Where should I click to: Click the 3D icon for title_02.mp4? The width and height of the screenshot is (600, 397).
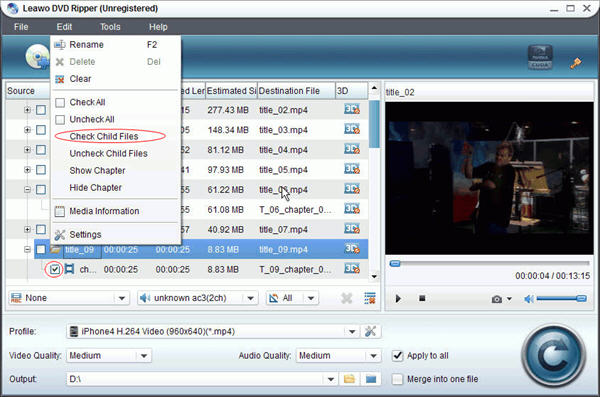click(352, 109)
